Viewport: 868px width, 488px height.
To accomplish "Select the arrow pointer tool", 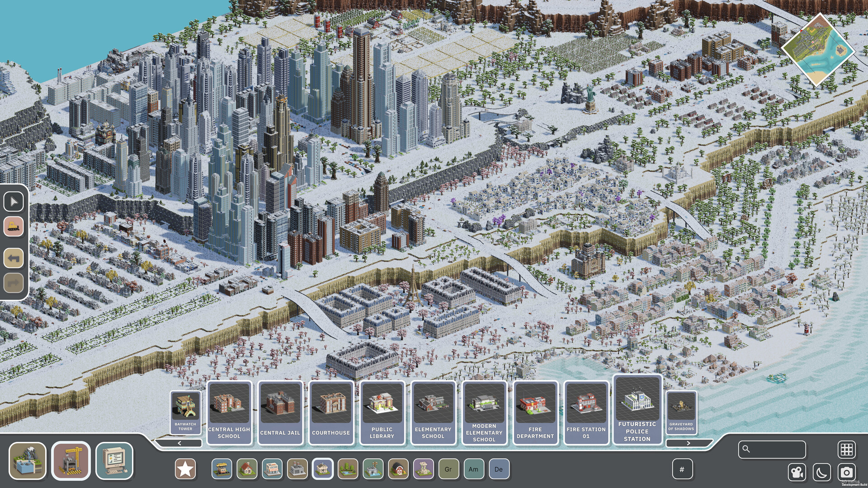I will click(x=14, y=202).
